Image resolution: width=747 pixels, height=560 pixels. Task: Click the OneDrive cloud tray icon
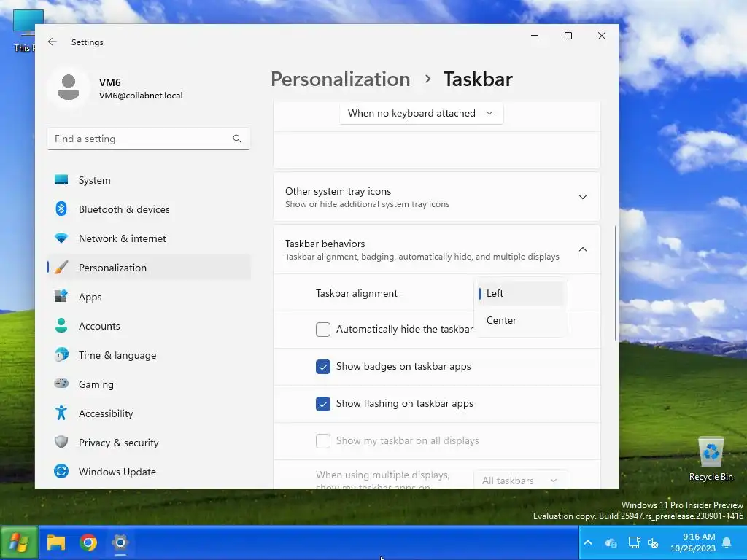[611, 542]
